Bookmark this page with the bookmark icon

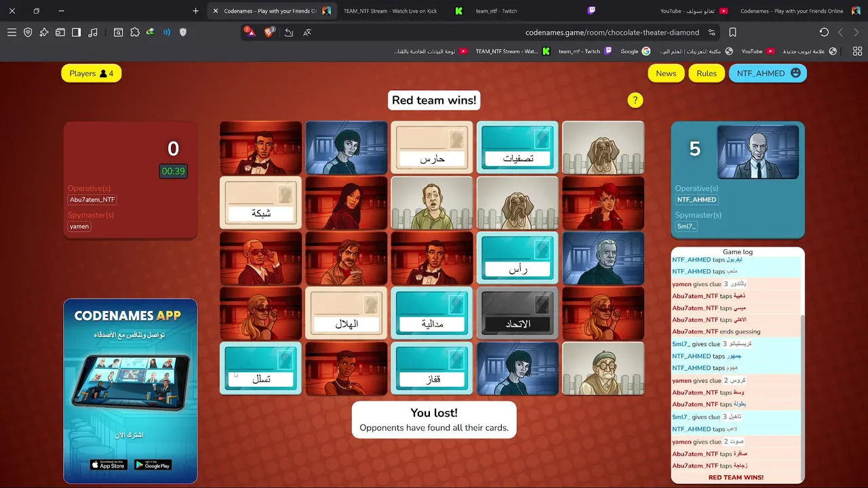coord(733,33)
